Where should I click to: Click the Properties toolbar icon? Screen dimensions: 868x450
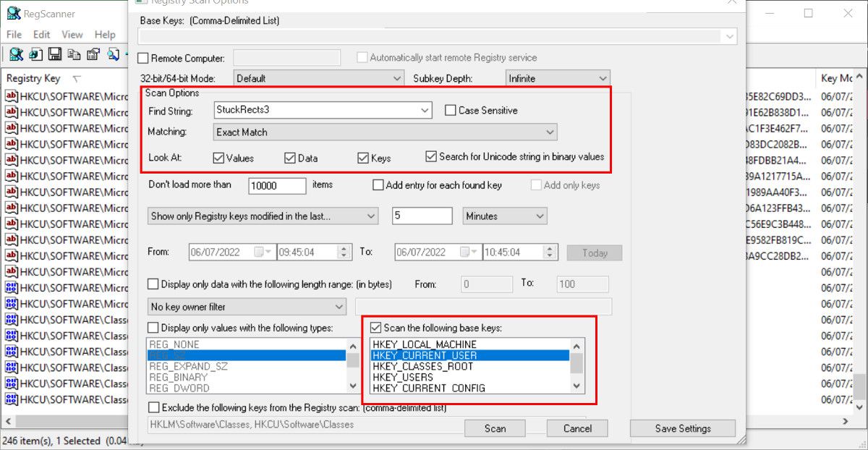click(x=93, y=54)
